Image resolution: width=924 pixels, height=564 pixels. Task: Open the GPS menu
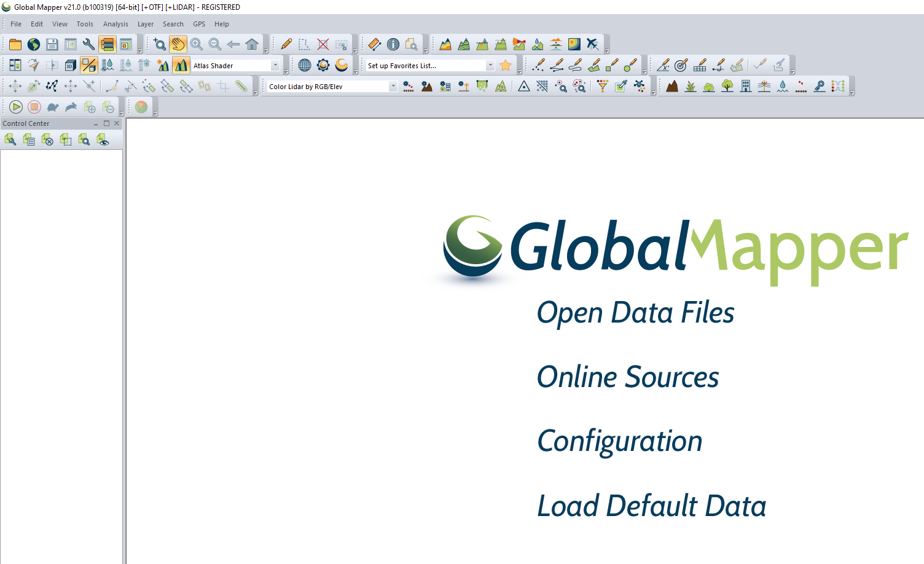[199, 24]
